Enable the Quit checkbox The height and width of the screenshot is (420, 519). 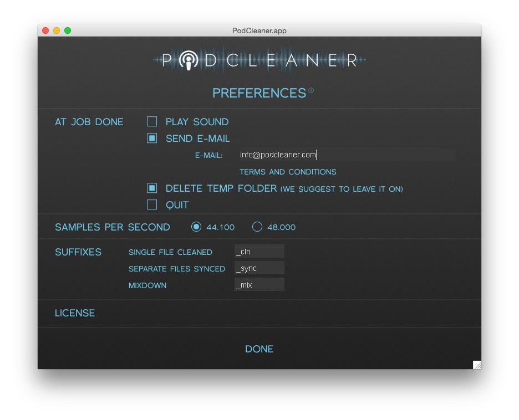pyautogui.click(x=152, y=204)
